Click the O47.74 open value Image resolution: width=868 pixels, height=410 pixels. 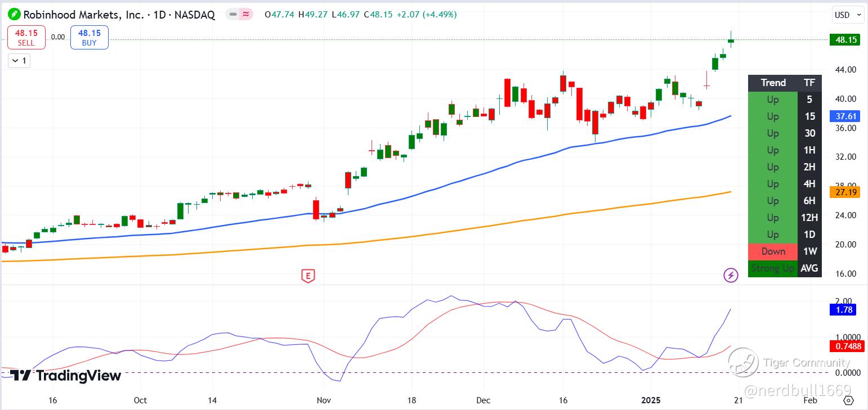coord(280,15)
